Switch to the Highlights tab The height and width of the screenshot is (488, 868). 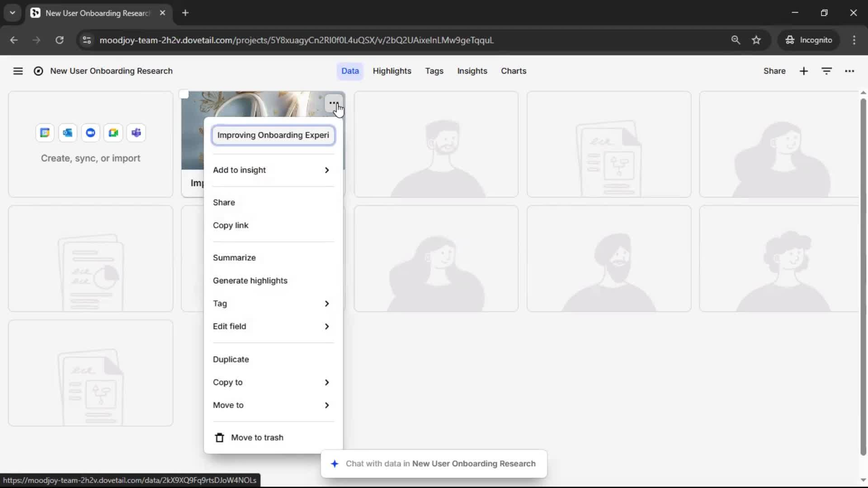[392, 71]
